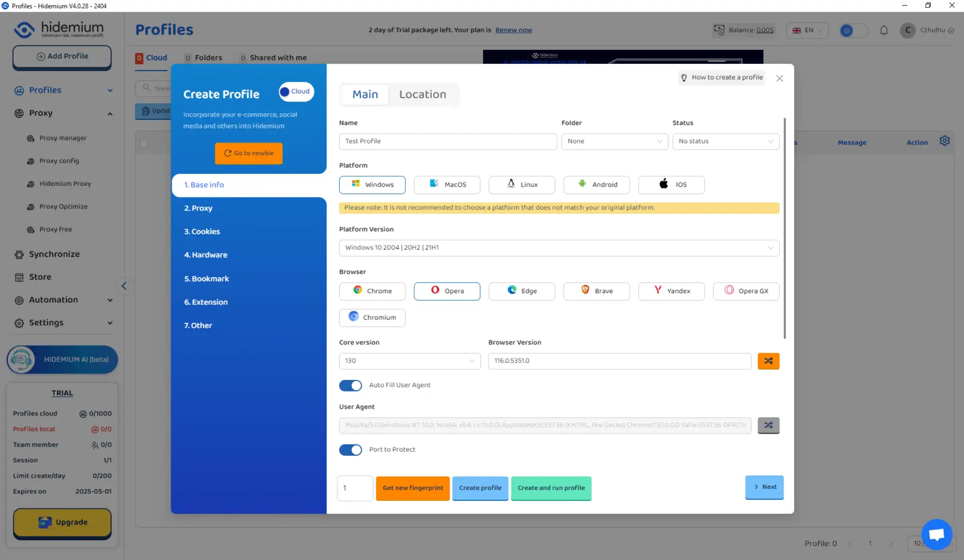Choose Yandex browser
The height and width of the screenshot is (560, 964).
[671, 291]
